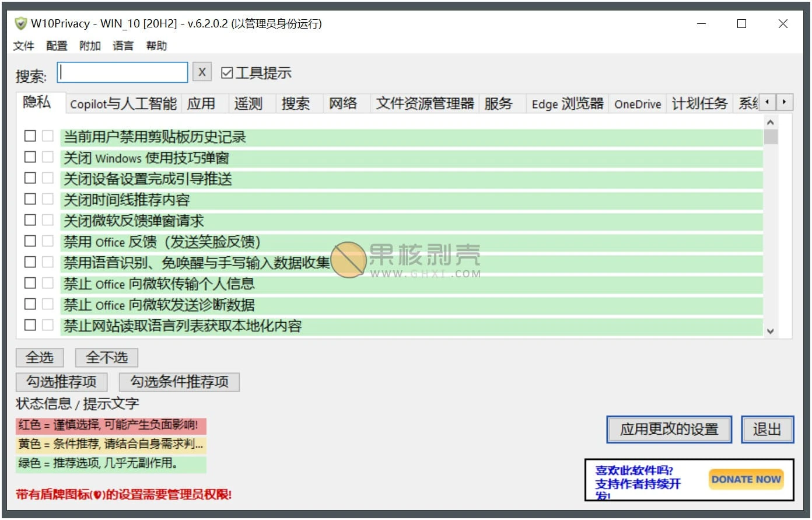Check the box for 关闭时间线推荐内容

(x=30, y=199)
